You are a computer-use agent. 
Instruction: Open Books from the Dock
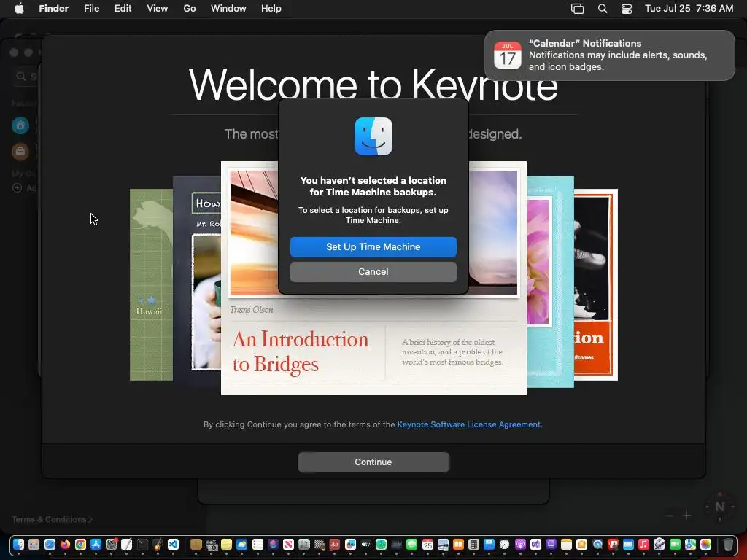pos(458,544)
